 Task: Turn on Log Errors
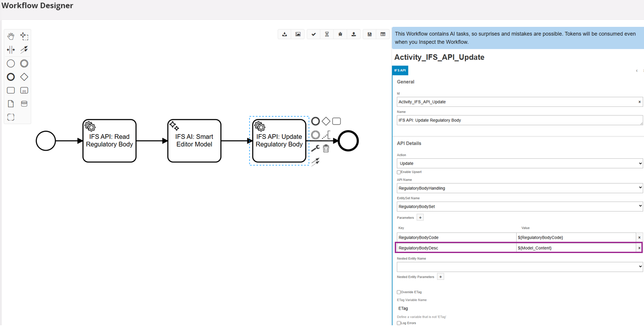coord(398,323)
